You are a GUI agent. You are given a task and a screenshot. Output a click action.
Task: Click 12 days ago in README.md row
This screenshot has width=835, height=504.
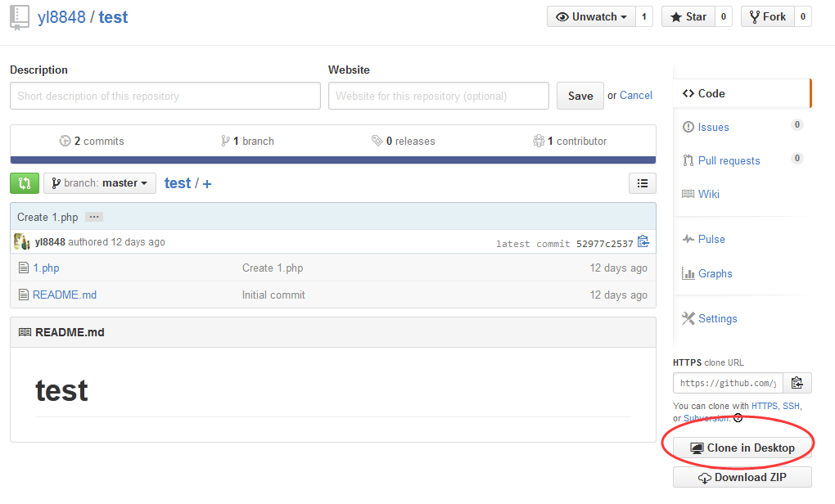coord(618,295)
